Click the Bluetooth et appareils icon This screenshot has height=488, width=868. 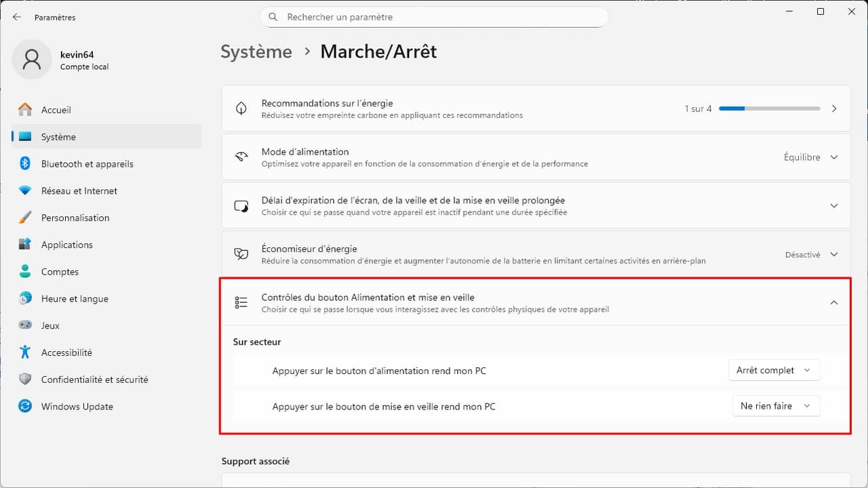pos(25,163)
